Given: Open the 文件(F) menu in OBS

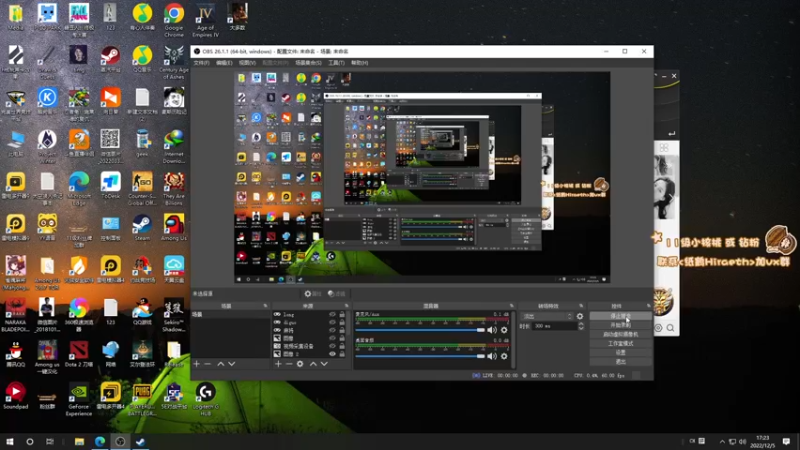Looking at the screenshot, I should [x=202, y=63].
